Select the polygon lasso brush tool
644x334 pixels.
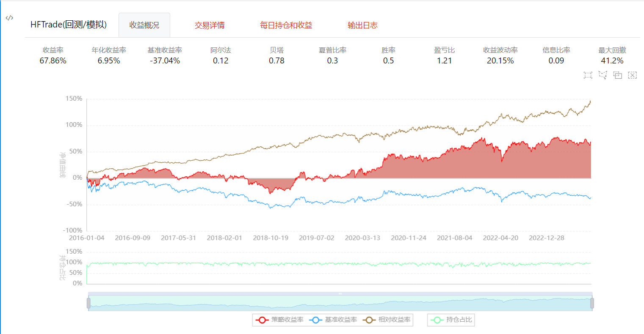603,75
